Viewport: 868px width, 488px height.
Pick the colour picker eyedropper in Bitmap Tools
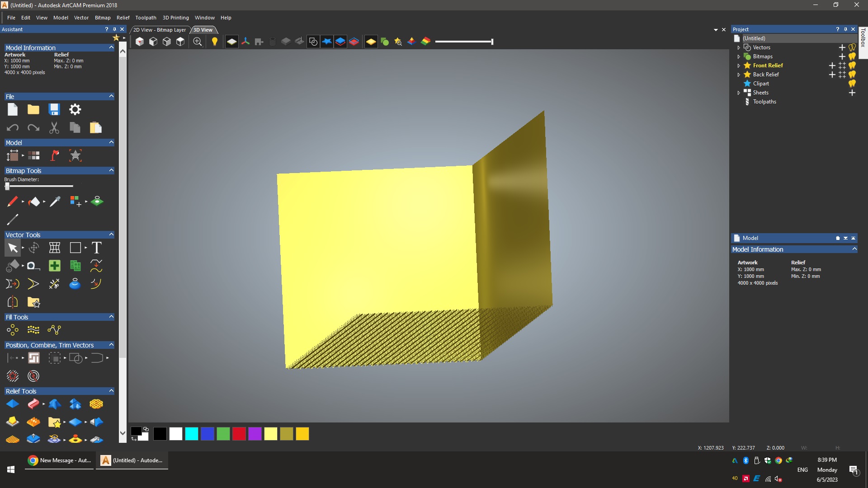click(55, 202)
